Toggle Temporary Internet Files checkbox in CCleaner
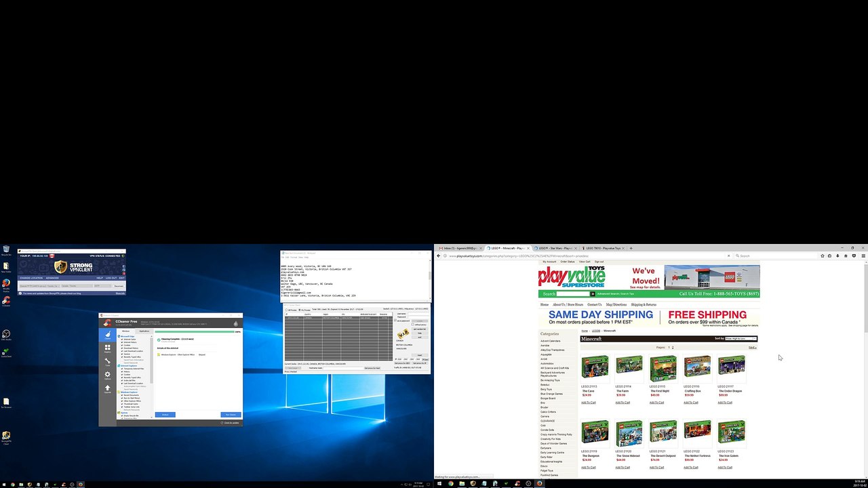The image size is (868, 488). (122, 368)
